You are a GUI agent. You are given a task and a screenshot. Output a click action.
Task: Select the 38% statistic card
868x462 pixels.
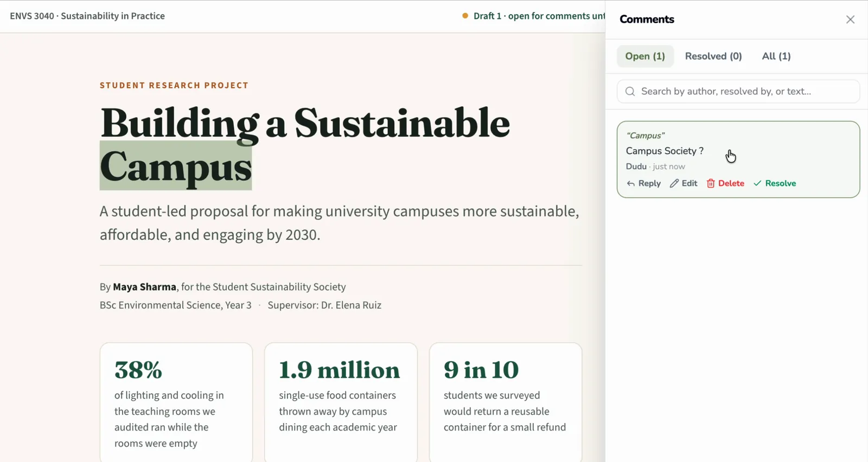pyautogui.click(x=176, y=402)
